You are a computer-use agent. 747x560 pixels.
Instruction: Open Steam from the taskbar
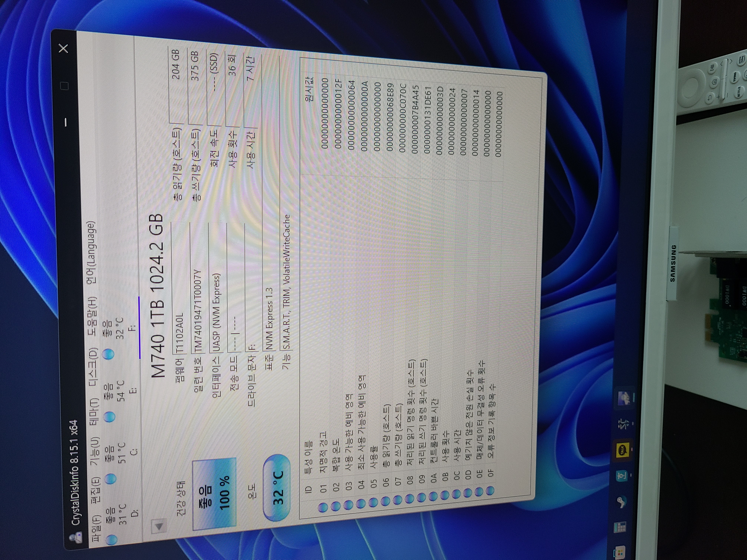tap(621, 502)
